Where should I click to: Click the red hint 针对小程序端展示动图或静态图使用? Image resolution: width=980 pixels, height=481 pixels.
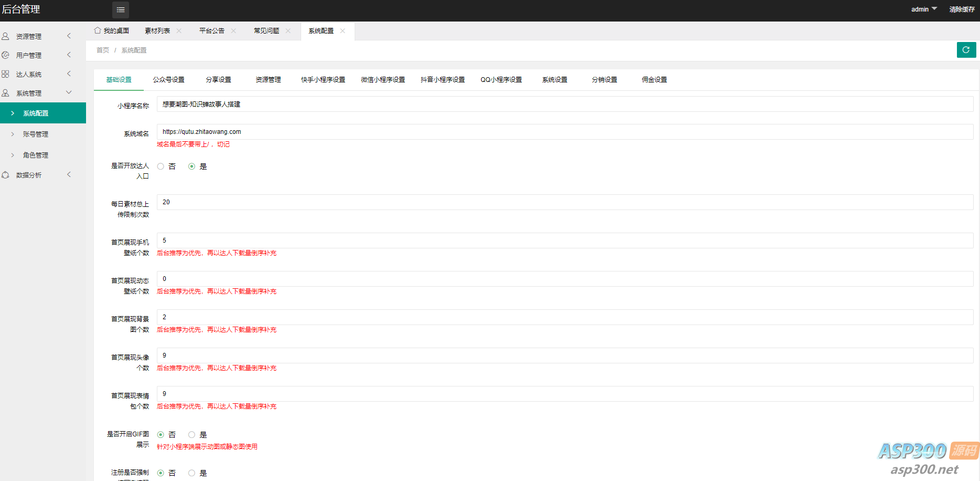point(207,447)
